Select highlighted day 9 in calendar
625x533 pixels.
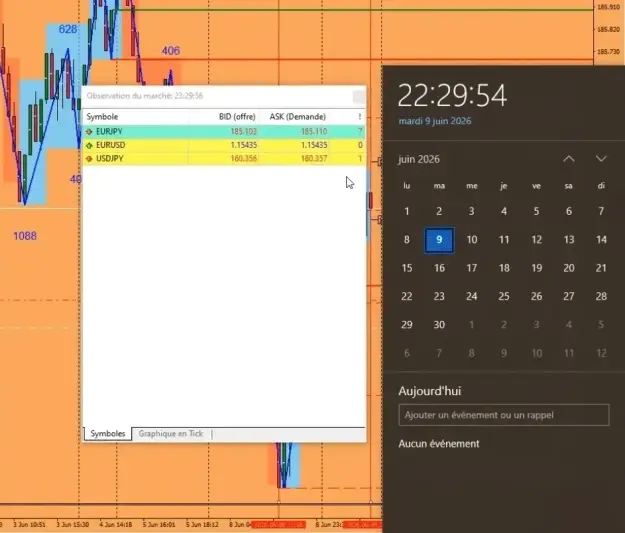click(439, 240)
